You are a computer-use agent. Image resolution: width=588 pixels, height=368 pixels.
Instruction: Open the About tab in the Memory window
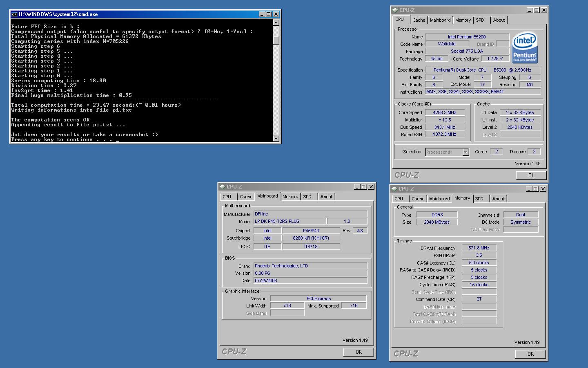pyautogui.click(x=498, y=199)
